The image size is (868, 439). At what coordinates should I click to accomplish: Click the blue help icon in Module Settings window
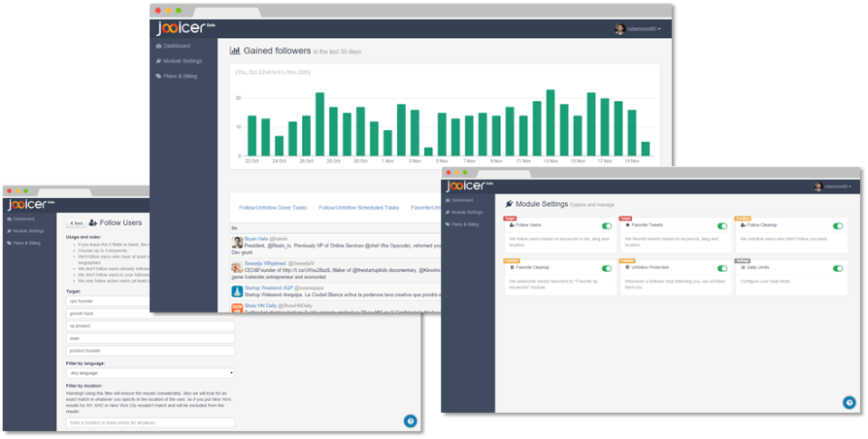[849, 403]
